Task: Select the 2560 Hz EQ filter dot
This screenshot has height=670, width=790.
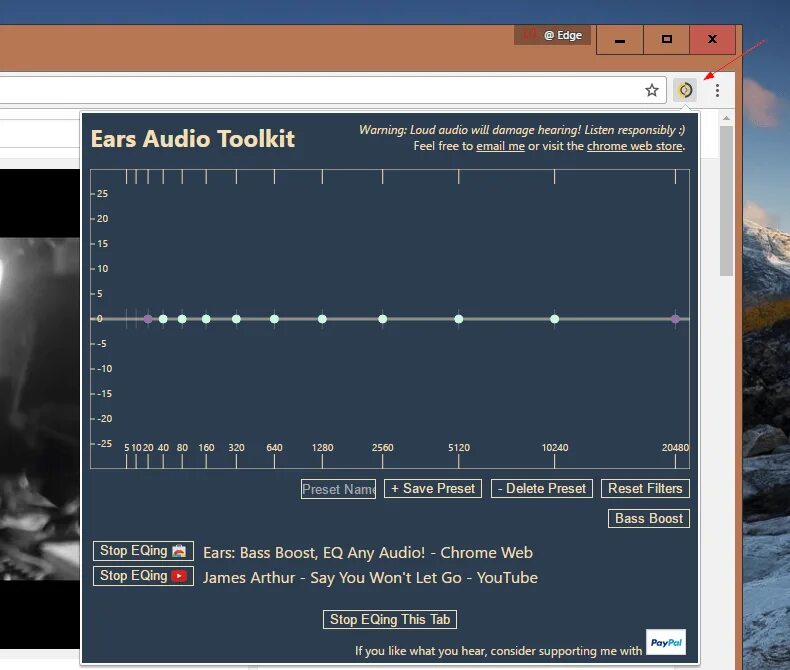Action: pos(382,319)
